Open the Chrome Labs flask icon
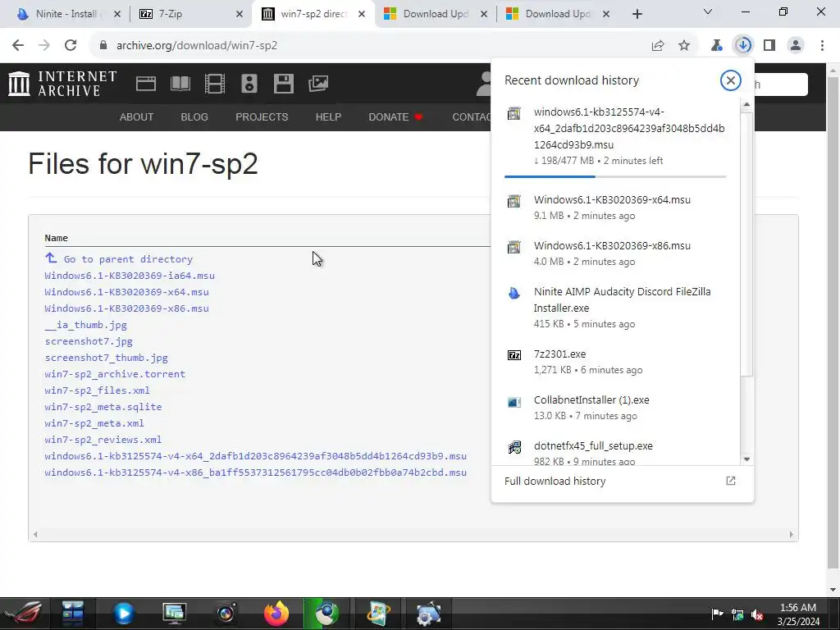Viewport: 840px width, 630px height. tap(716, 46)
